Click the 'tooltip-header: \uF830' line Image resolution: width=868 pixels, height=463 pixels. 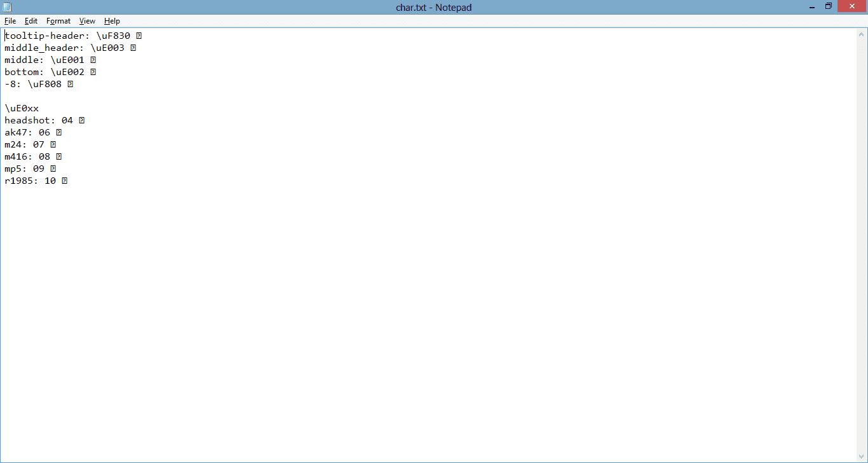(x=73, y=36)
